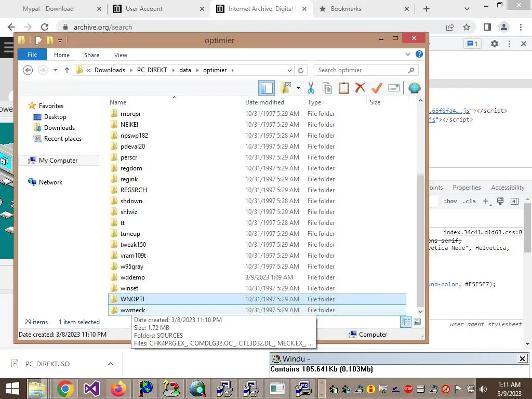
Task: Expand the folder options dropdown arrow
Action: [298, 88]
